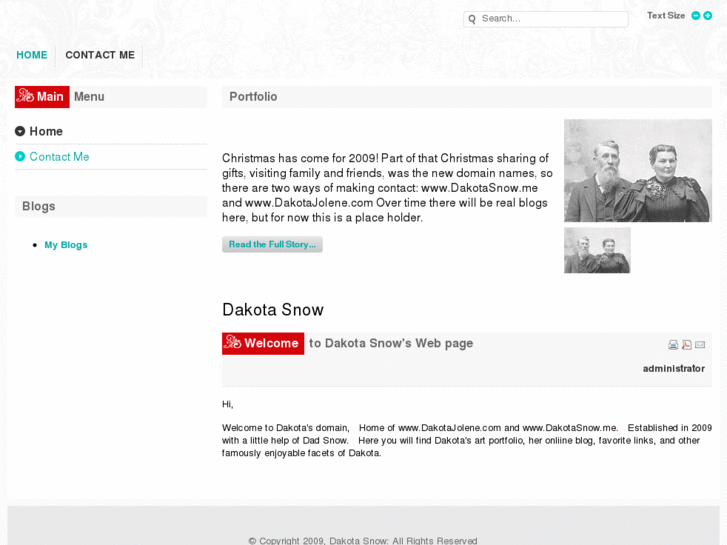
Task: Open Contact Me sidebar link
Action: pyautogui.click(x=59, y=157)
